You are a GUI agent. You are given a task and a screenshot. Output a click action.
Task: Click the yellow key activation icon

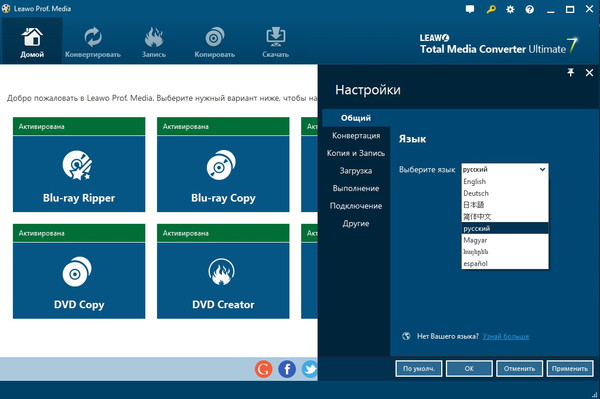[x=491, y=9]
